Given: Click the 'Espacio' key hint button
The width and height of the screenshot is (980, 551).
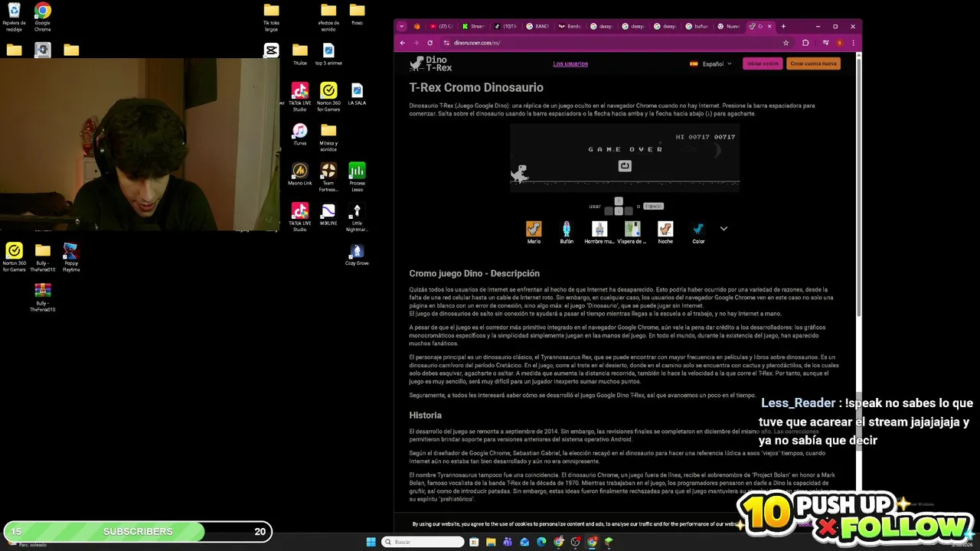Looking at the screenshot, I should (x=653, y=206).
